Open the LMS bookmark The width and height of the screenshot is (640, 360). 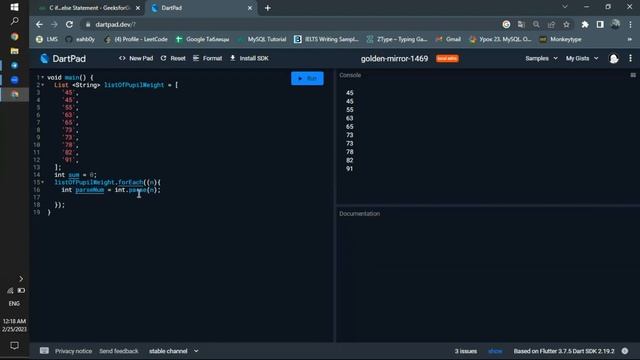coord(47,39)
